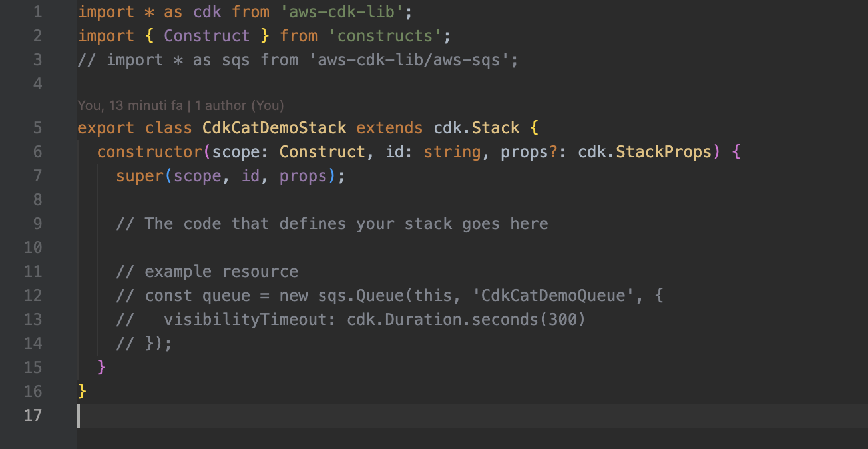Click line number 12 in the gutter
The height and width of the screenshot is (449, 868).
33,296
